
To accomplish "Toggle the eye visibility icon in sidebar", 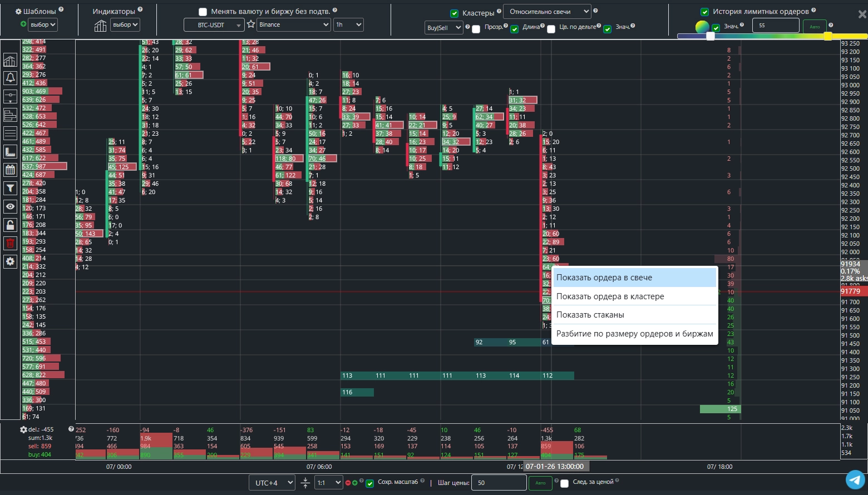I will [10, 207].
